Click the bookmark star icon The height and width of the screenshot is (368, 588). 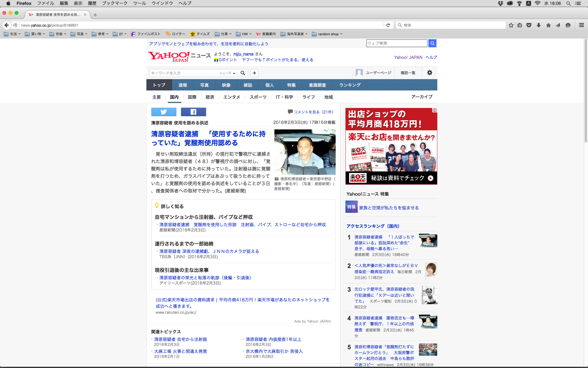coord(511,25)
